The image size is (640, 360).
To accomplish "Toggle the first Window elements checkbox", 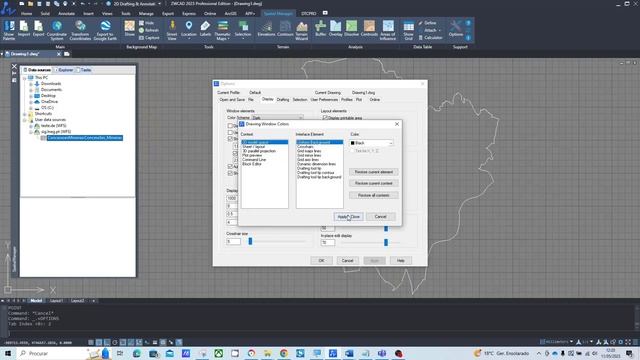I will tap(230, 126).
